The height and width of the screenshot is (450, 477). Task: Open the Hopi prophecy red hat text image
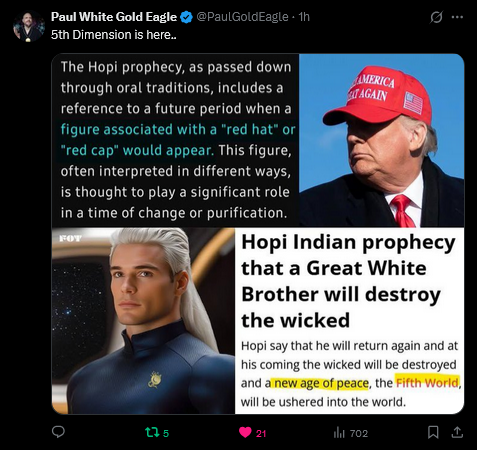176,140
